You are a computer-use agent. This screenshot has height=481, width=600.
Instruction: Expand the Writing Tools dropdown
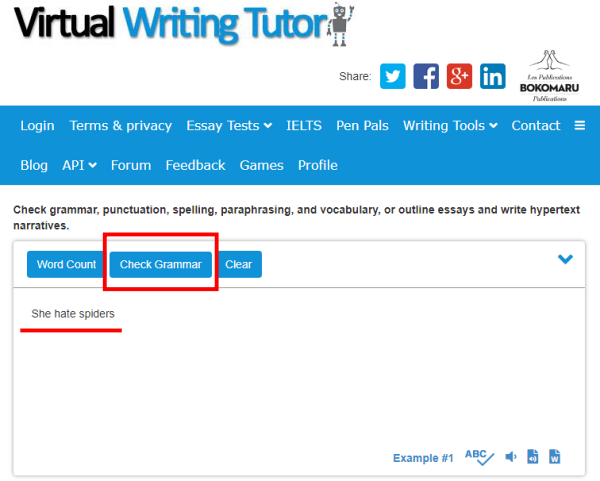[x=450, y=126]
